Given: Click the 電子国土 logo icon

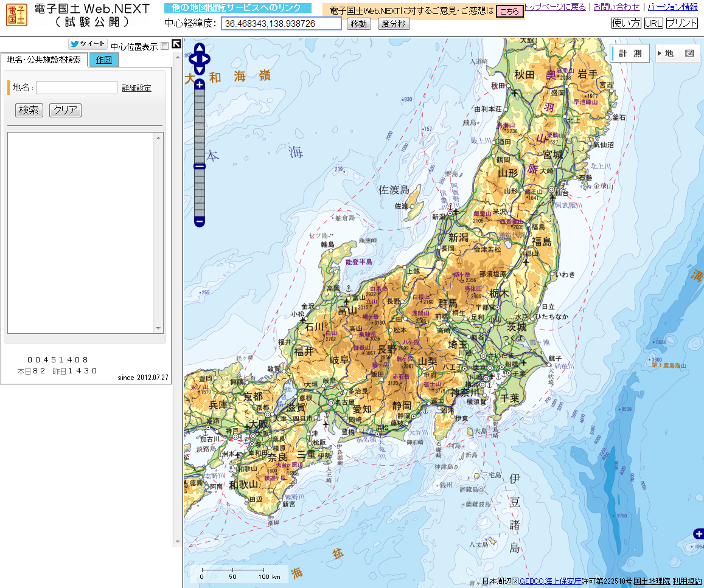Looking at the screenshot, I should tap(16, 15).
